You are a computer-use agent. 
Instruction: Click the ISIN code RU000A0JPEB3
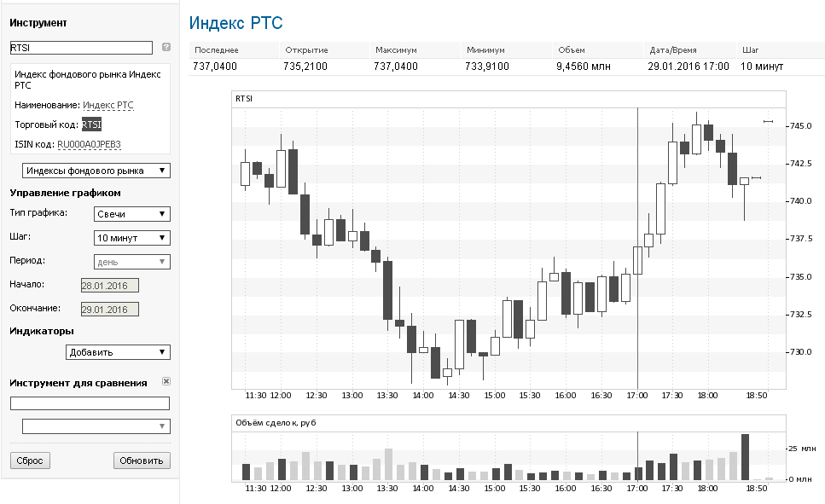(89, 144)
